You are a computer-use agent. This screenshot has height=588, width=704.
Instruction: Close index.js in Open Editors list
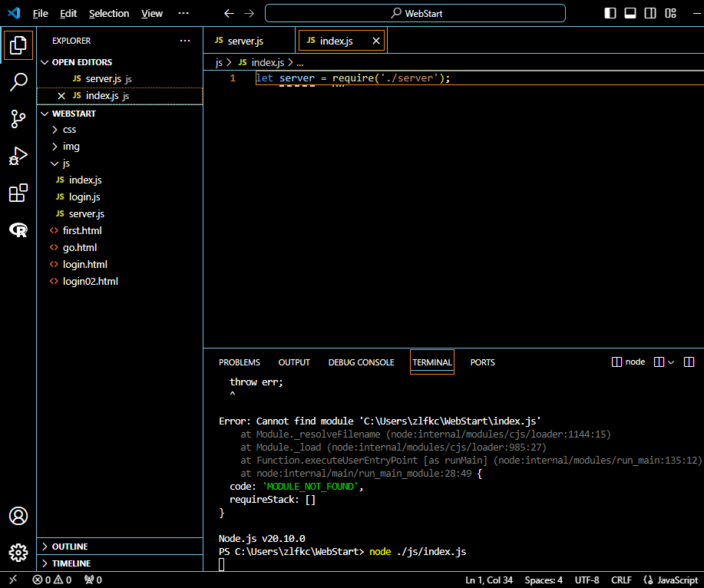(x=61, y=96)
